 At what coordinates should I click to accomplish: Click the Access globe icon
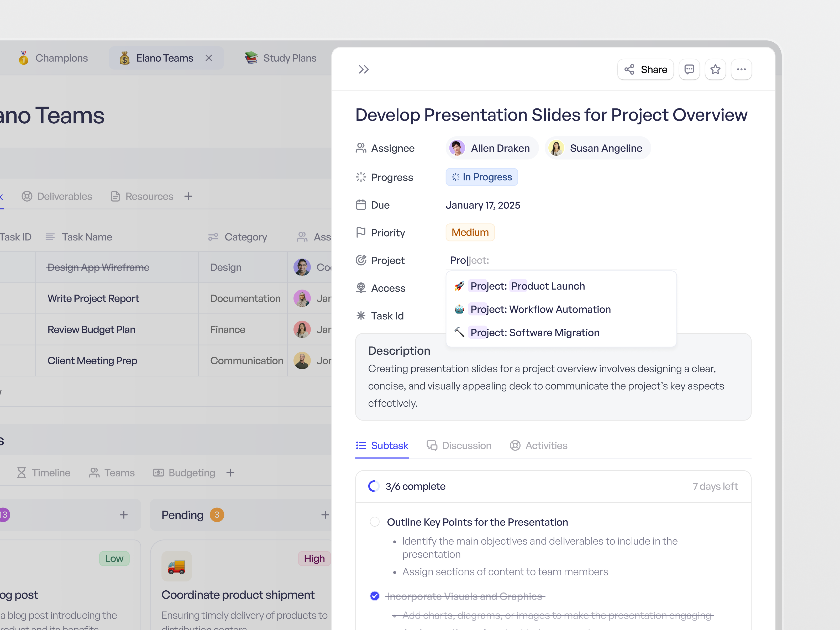tap(361, 288)
